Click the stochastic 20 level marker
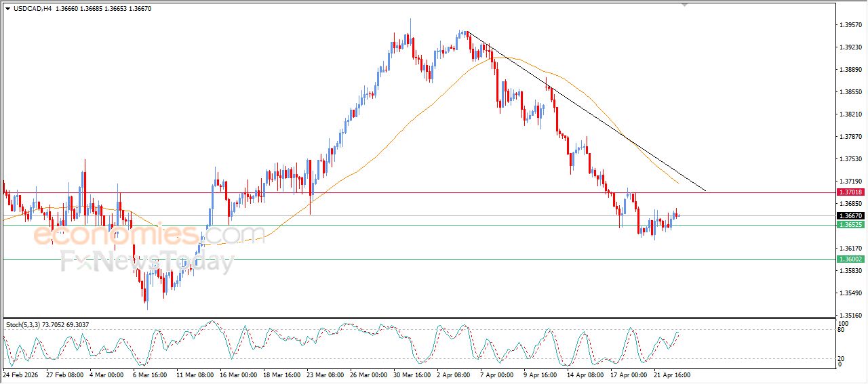 [840, 358]
